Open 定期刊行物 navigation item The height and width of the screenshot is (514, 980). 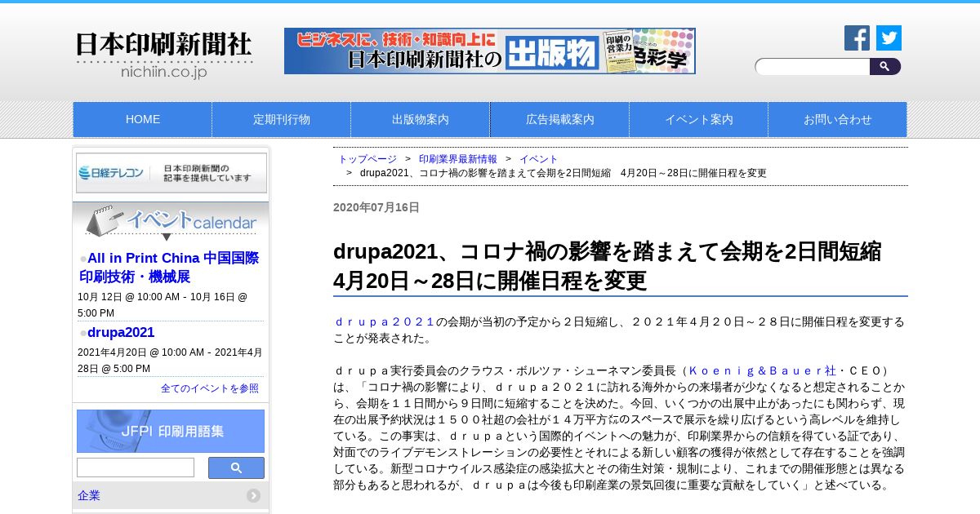[x=282, y=119]
